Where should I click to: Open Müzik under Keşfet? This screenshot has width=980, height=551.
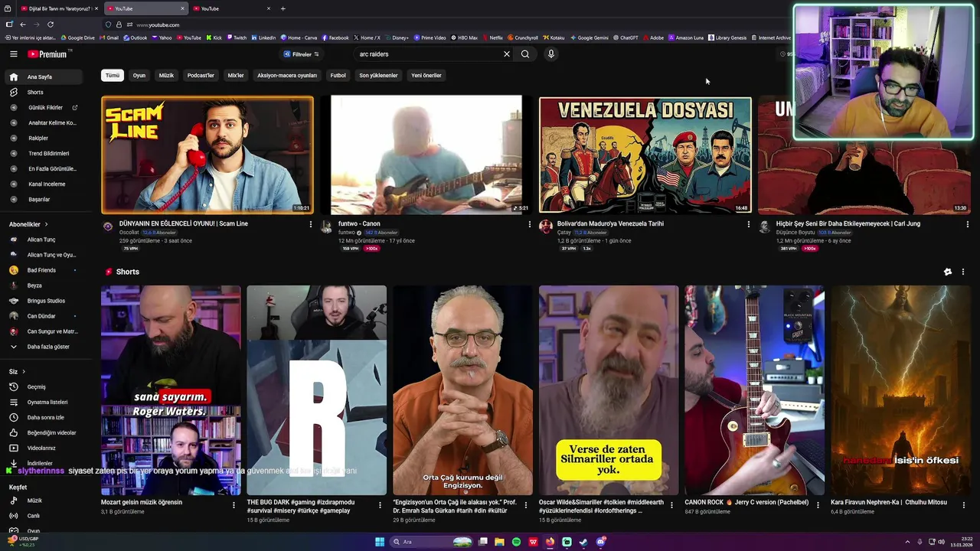click(x=43, y=500)
